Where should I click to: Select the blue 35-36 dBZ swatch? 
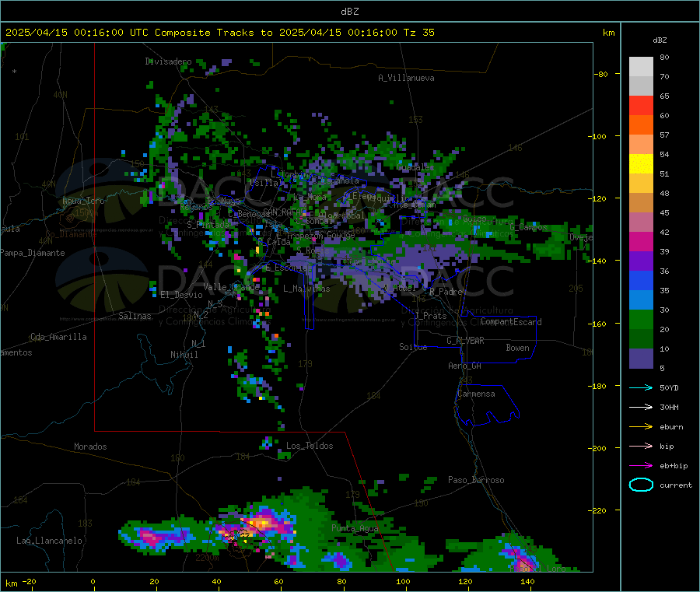pyautogui.click(x=641, y=281)
